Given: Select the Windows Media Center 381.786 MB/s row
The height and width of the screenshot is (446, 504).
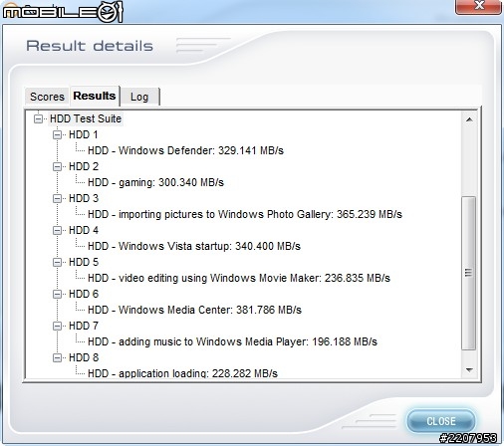Looking at the screenshot, I should 194,310.
